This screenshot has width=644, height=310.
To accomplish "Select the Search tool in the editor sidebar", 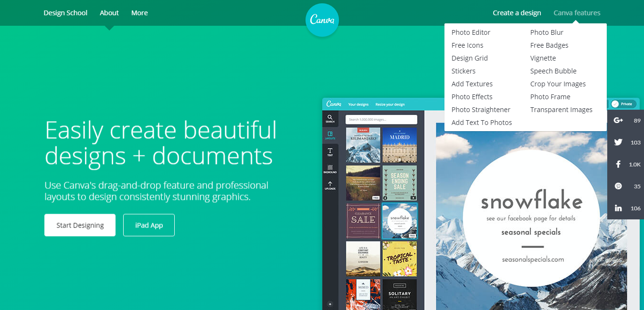I will (x=330, y=119).
